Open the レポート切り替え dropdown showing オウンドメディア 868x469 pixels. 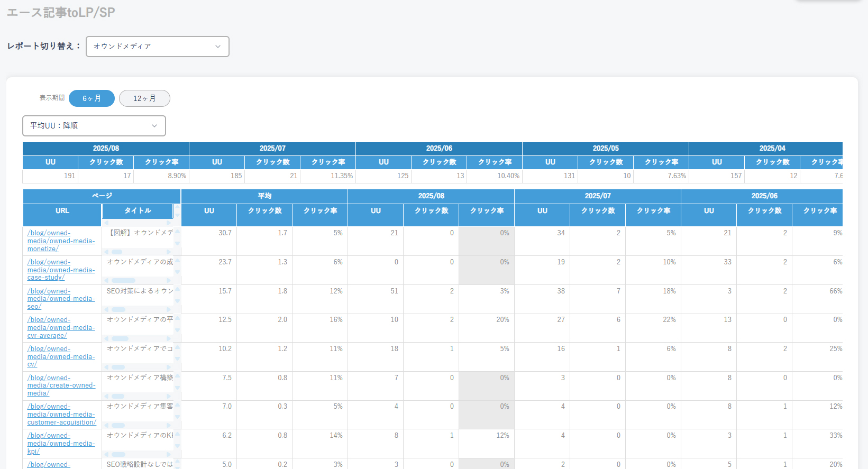click(x=157, y=47)
